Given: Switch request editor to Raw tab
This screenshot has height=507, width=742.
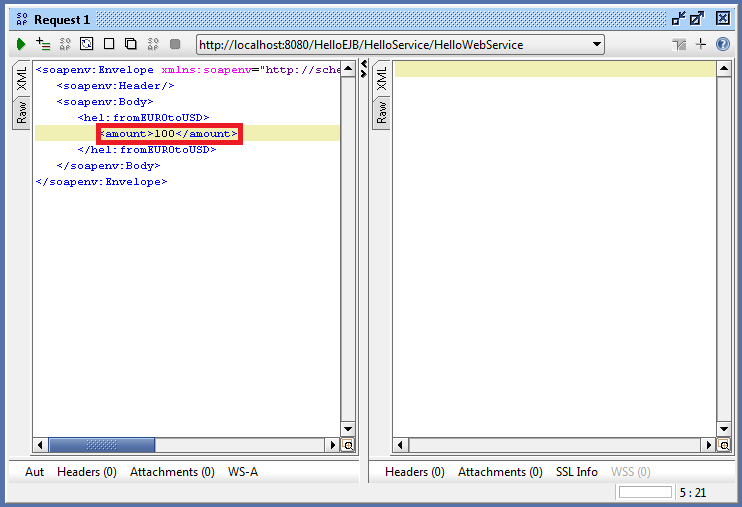Looking at the screenshot, I should 22,112.
